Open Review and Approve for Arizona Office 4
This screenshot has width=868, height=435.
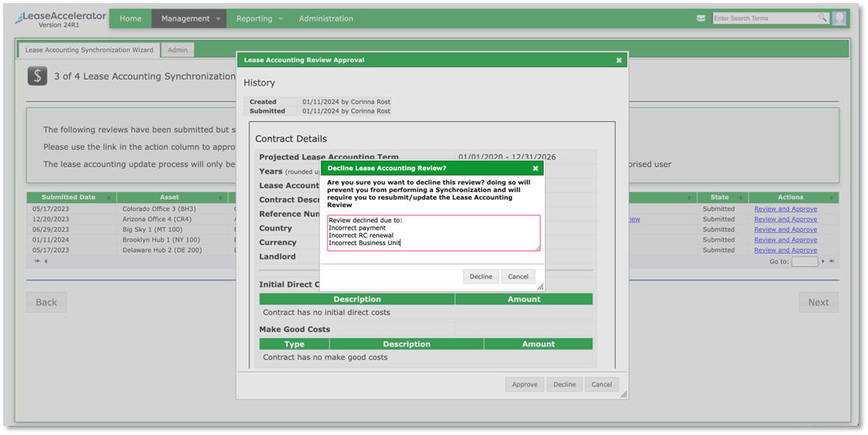click(785, 219)
